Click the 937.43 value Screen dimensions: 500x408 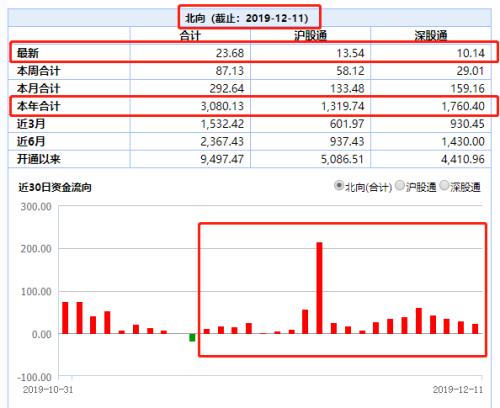(347, 141)
